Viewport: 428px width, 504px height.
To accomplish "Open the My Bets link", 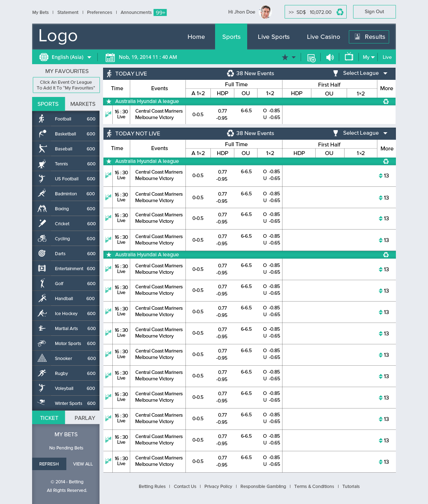I will (x=40, y=12).
